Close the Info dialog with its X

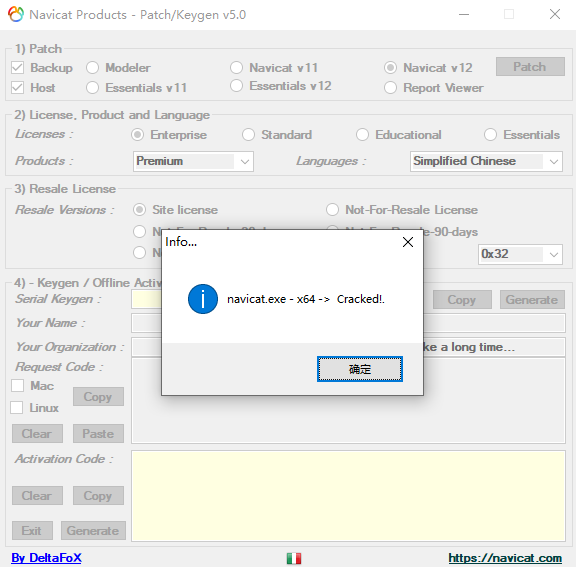(408, 242)
